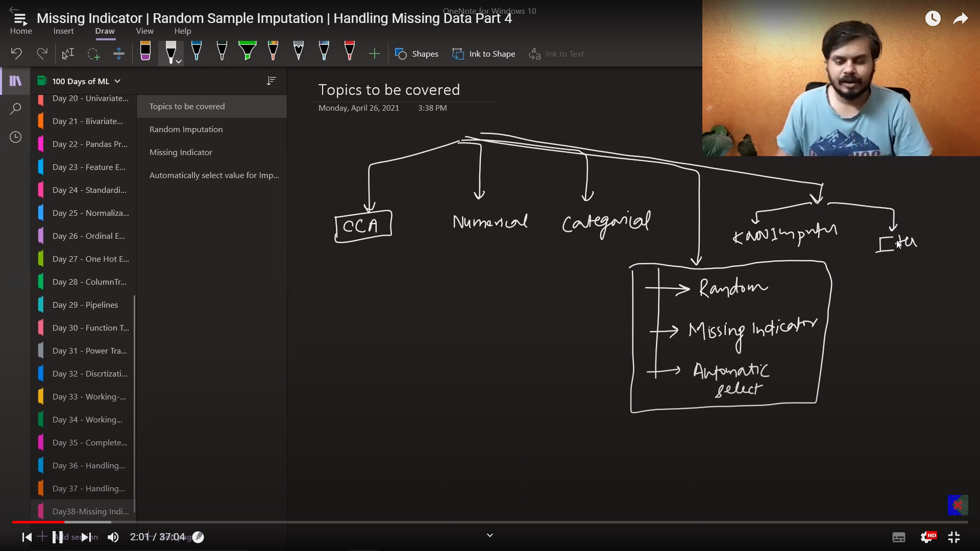Open the Random Imputation page
The width and height of the screenshot is (980, 551).
[186, 129]
